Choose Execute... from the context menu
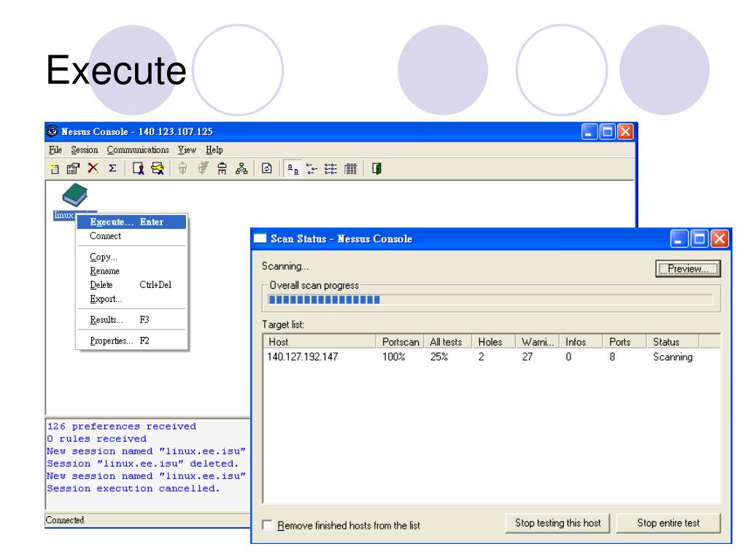Viewport: 747px width, 560px height. [x=131, y=222]
